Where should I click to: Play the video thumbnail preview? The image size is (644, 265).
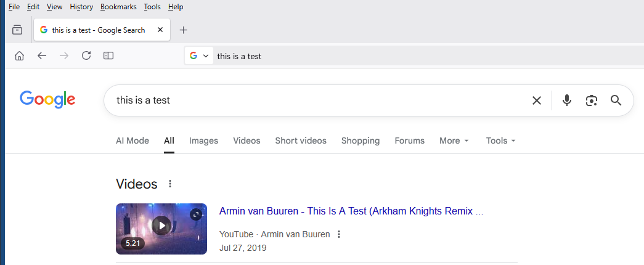click(x=161, y=226)
